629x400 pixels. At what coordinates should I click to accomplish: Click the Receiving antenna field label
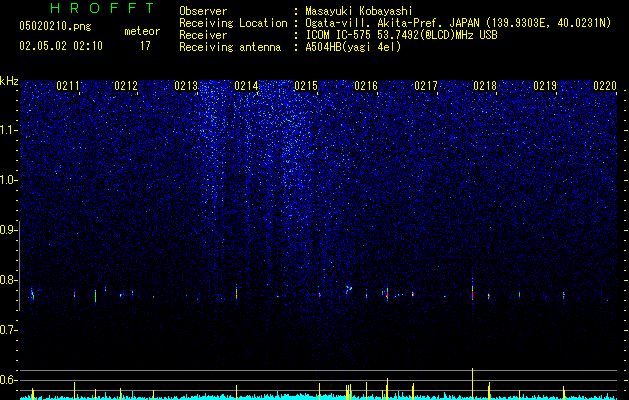click(230, 47)
